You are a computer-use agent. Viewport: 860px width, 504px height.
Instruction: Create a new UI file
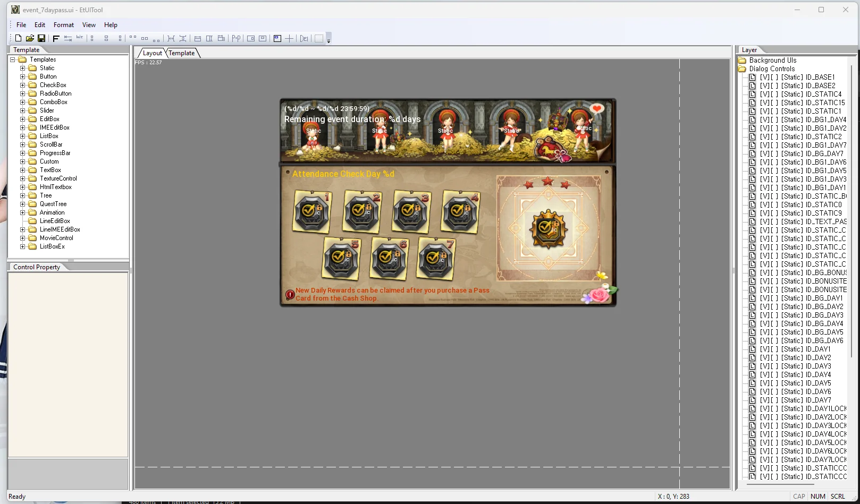pos(18,38)
